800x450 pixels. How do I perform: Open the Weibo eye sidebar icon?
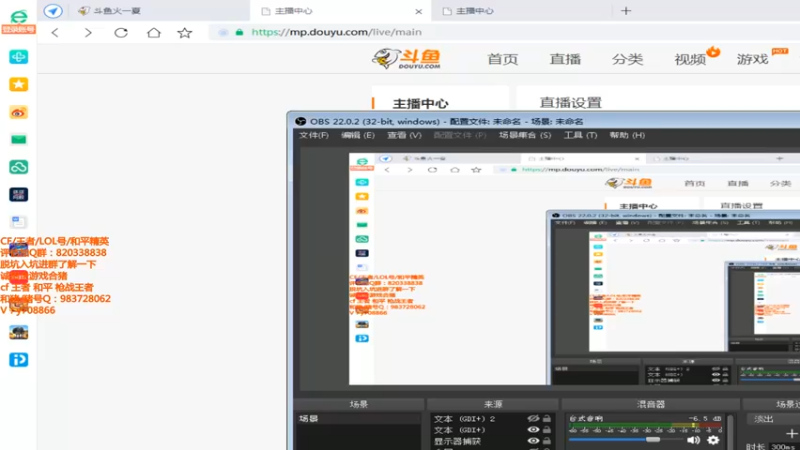pyautogui.click(x=18, y=112)
